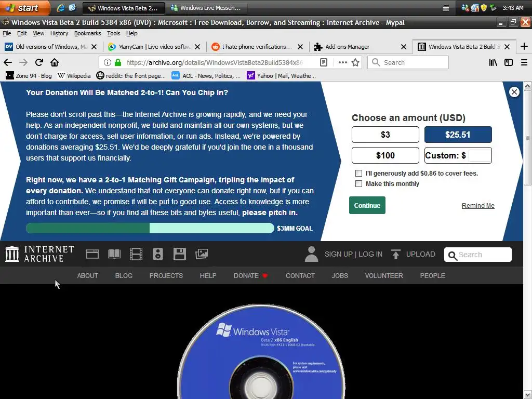This screenshot has width=532, height=399.
Task: Click the LOG IN link
Action: 370,254
